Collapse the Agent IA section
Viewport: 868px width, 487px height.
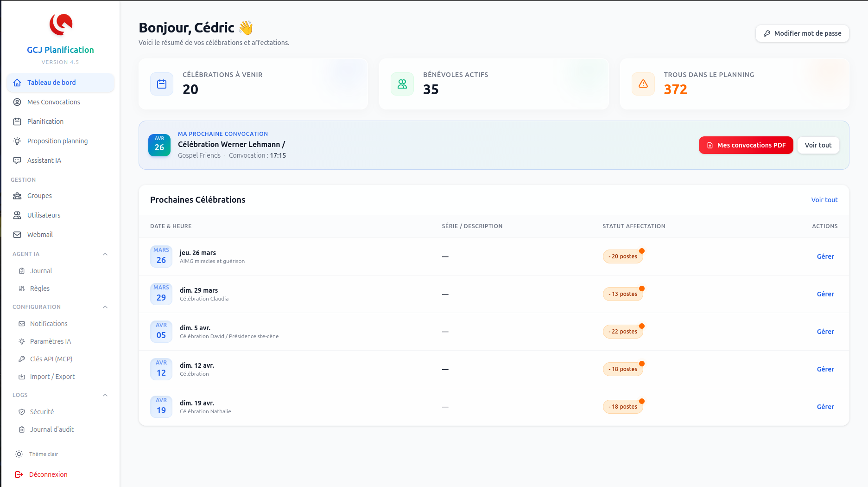tap(105, 254)
